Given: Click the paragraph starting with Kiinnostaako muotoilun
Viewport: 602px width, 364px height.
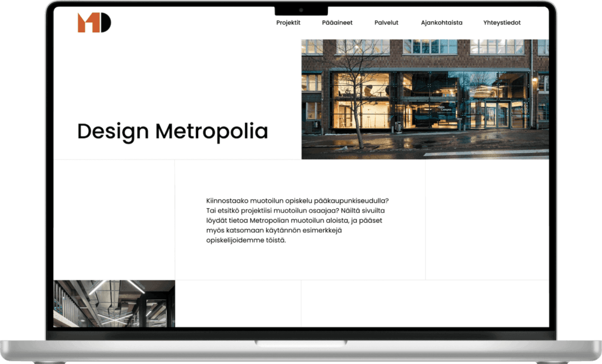Looking at the screenshot, I should coord(297,221).
